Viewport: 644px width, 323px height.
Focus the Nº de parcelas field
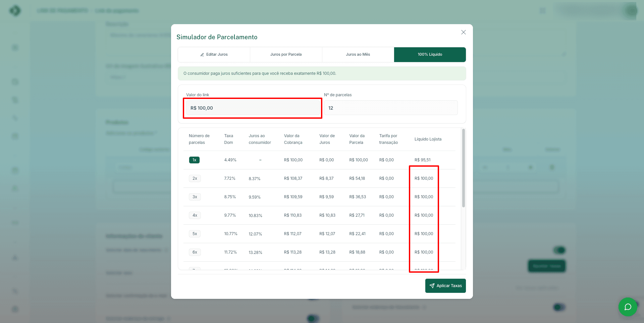coord(390,108)
